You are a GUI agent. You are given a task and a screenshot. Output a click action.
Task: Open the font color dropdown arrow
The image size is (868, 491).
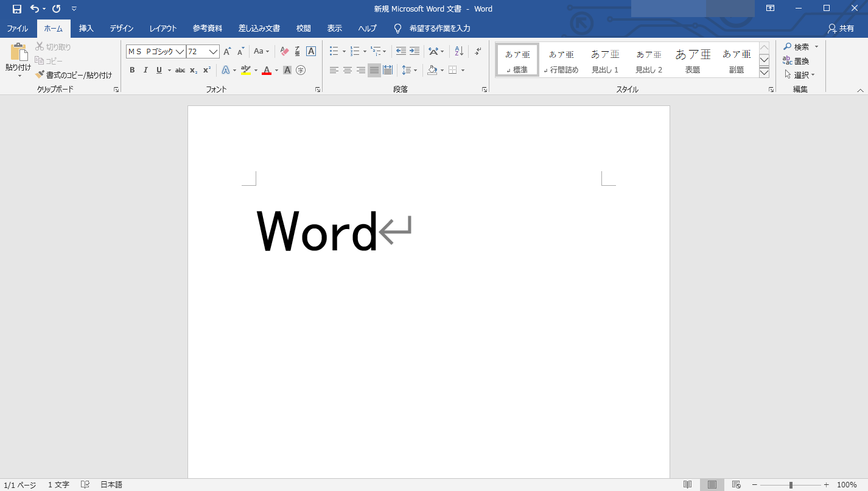[276, 71]
